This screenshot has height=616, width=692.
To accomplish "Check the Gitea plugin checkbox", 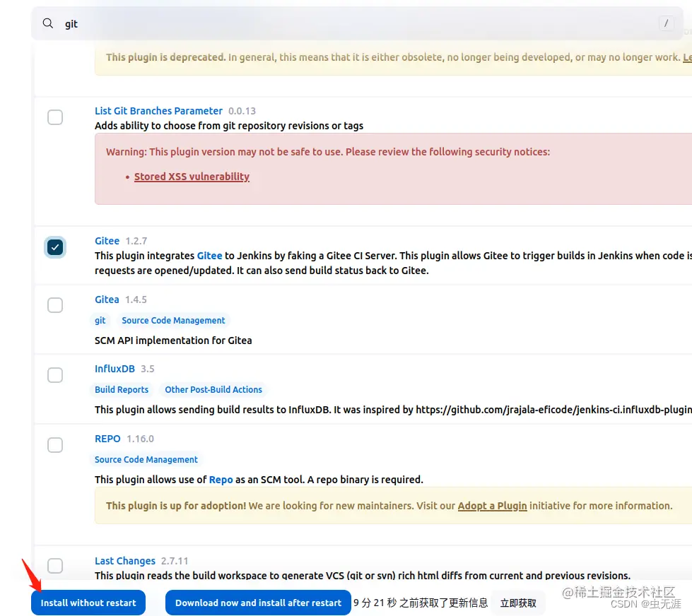I will coord(55,305).
